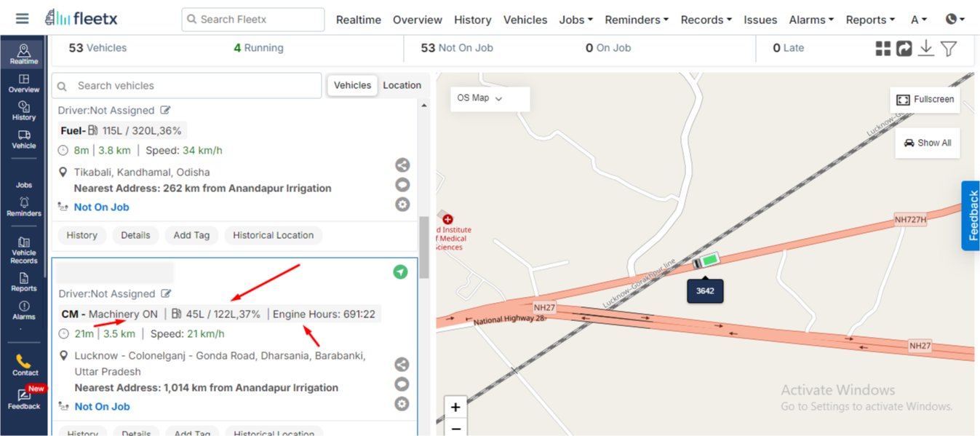Expand the Alarms menu dropdown
The height and width of the screenshot is (436, 980).
[811, 20]
